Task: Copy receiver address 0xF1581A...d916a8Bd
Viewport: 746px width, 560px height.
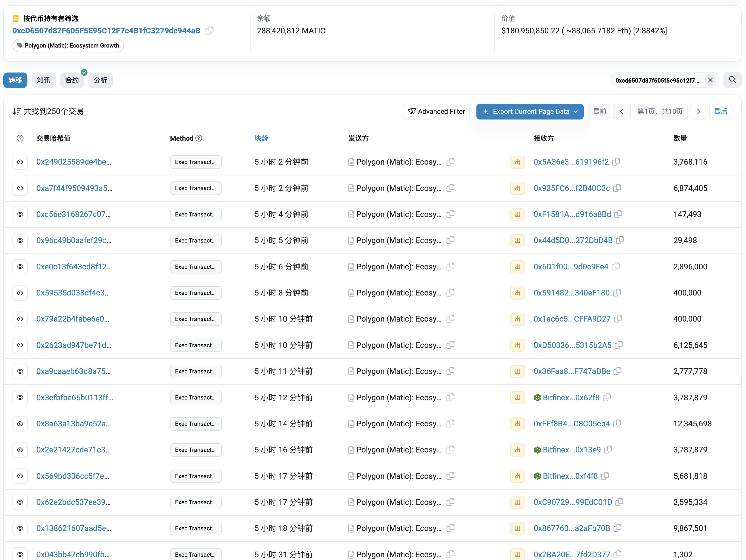Action: pyautogui.click(x=618, y=214)
